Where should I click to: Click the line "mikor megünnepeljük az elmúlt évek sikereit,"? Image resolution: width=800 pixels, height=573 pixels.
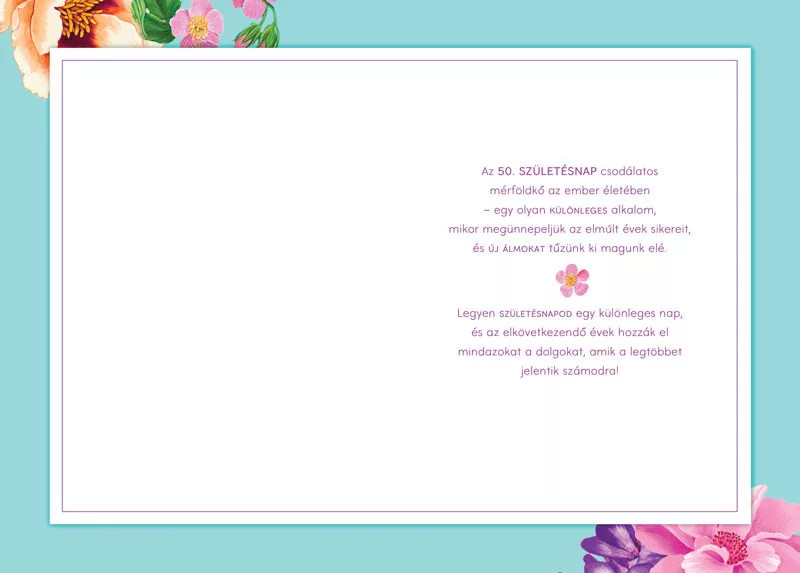point(569,229)
